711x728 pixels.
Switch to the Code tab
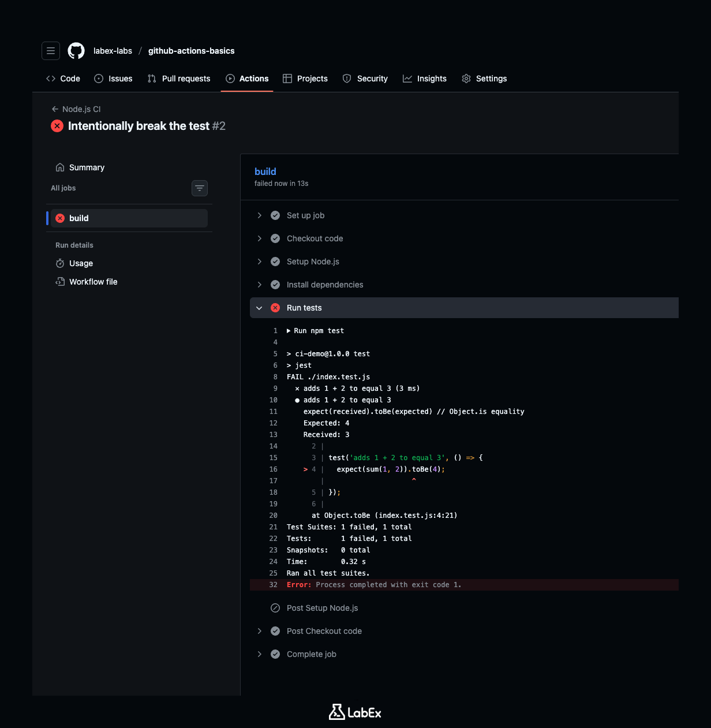click(63, 79)
